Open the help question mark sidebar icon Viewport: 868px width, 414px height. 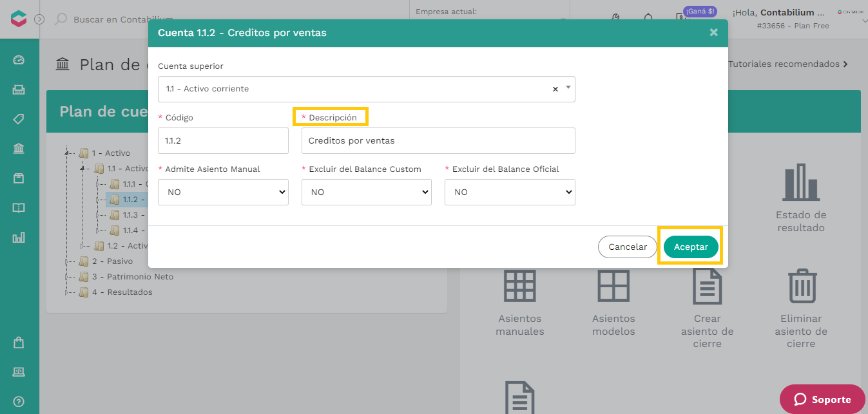click(19, 401)
